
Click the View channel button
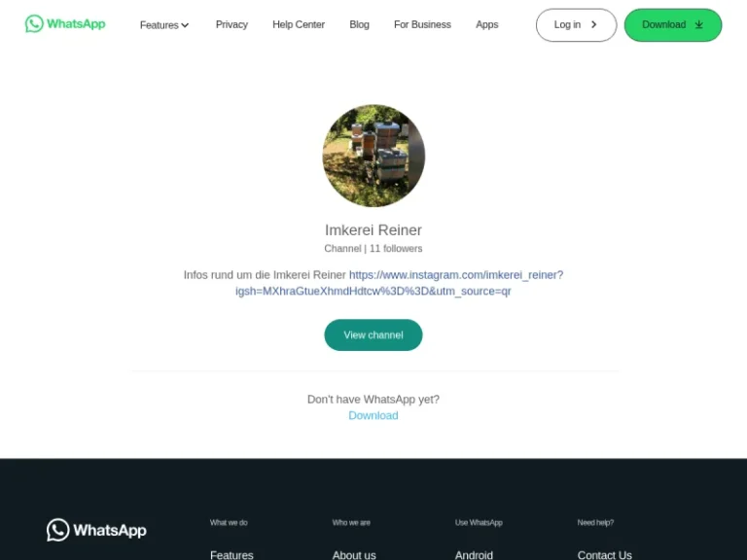tap(373, 334)
